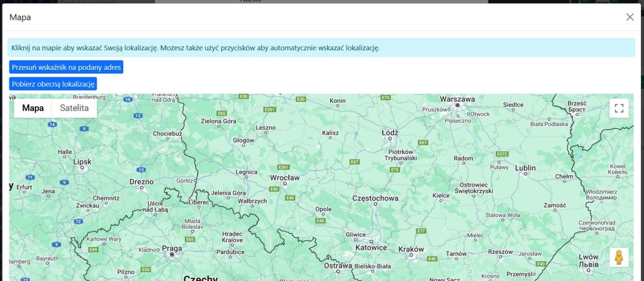Click Ostrawa label on the map
Image resolution: width=644 pixels, height=281 pixels.
(x=338, y=266)
